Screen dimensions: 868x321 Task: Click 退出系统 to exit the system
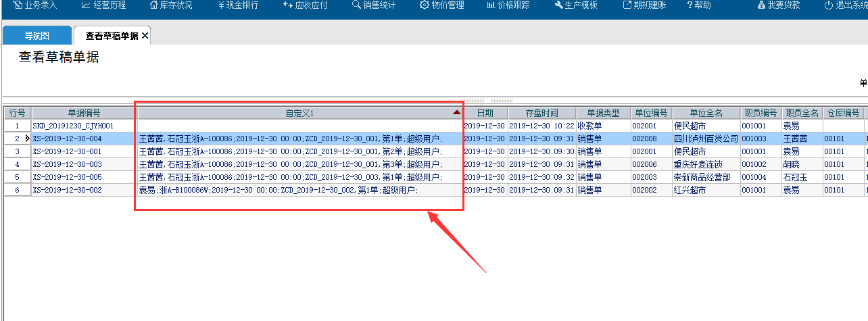tap(846, 5)
